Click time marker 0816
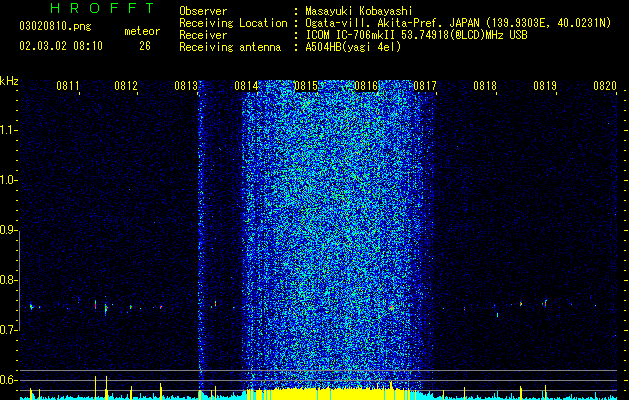This screenshot has height=400, width=629. coord(365,86)
